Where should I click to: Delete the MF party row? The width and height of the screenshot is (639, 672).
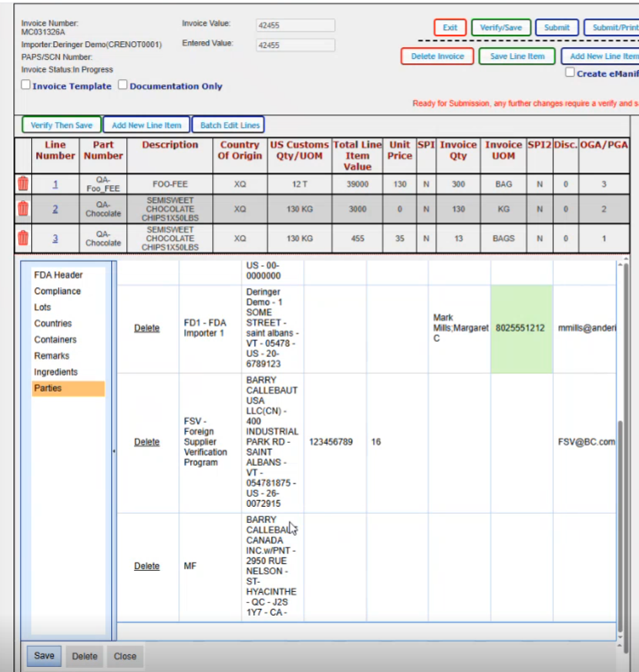click(x=146, y=566)
